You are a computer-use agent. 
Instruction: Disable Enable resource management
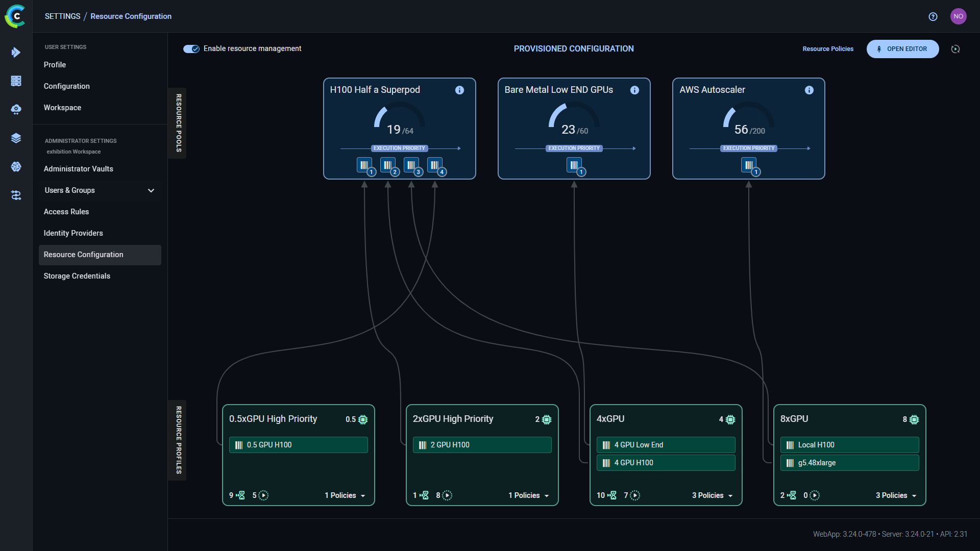click(x=190, y=49)
